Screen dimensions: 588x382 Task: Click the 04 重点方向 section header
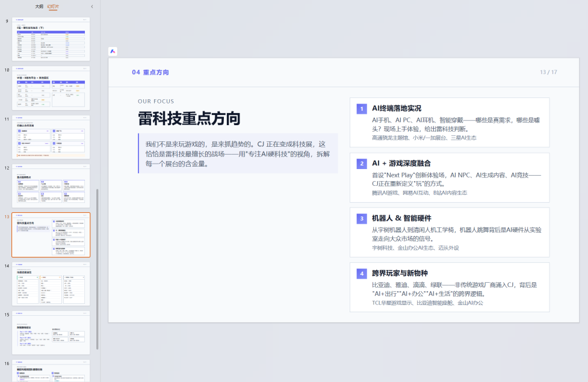click(150, 72)
